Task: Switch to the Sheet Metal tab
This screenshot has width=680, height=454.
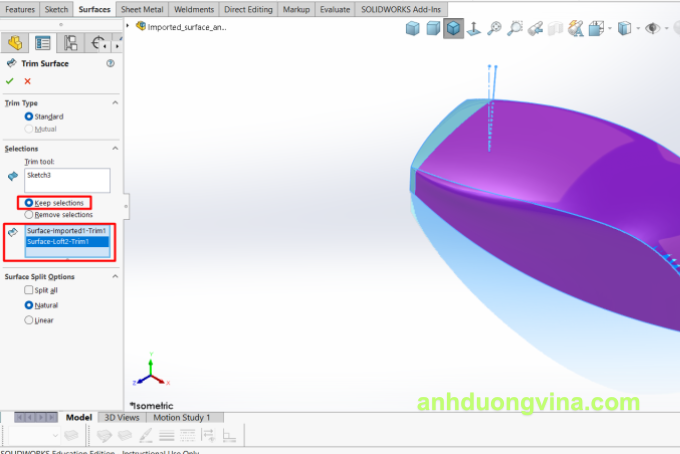Action: coord(142,8)
